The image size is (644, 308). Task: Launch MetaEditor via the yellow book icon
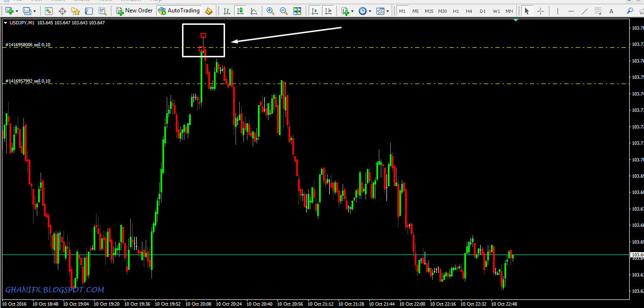209,11
